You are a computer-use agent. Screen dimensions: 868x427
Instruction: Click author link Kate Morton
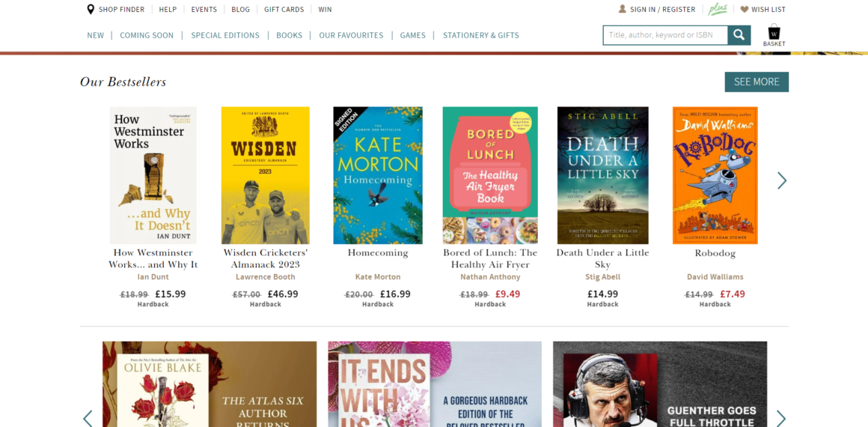coord(378,277)
